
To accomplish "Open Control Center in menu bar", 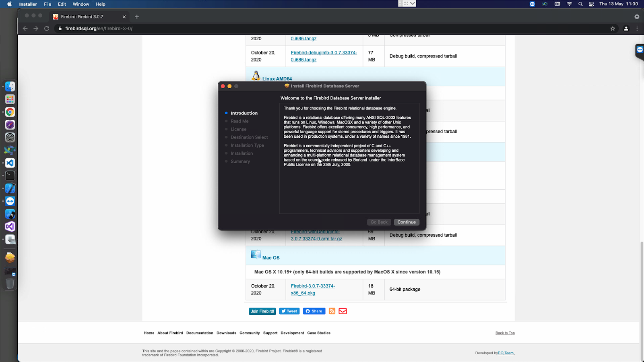I will [591, 4].
